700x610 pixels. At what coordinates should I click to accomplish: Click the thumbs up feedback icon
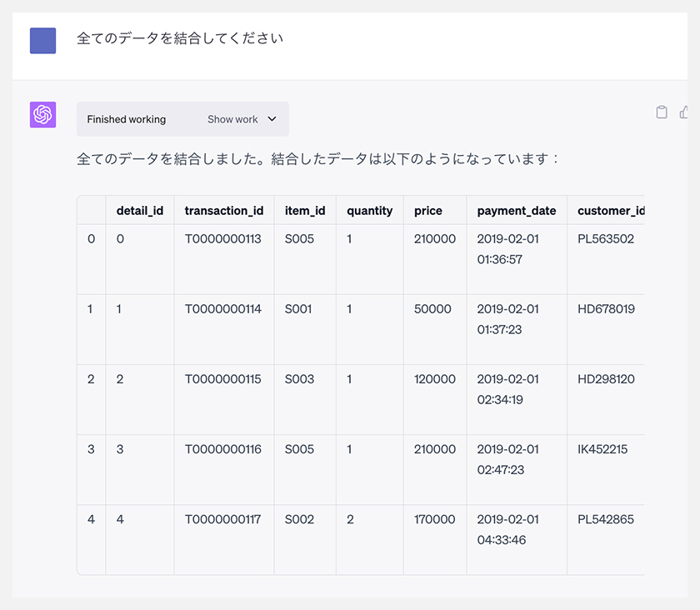683,112
